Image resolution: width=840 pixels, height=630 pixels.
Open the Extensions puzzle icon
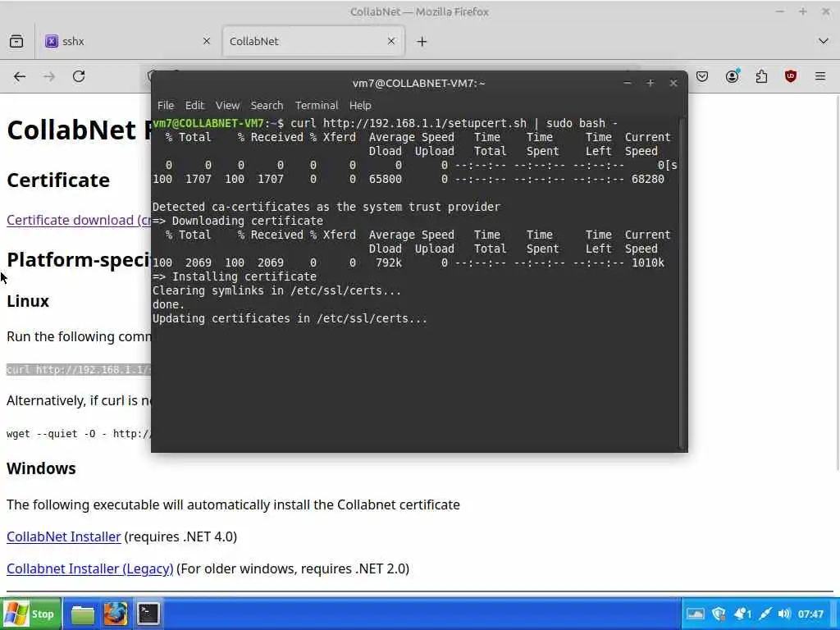[761, 76]
